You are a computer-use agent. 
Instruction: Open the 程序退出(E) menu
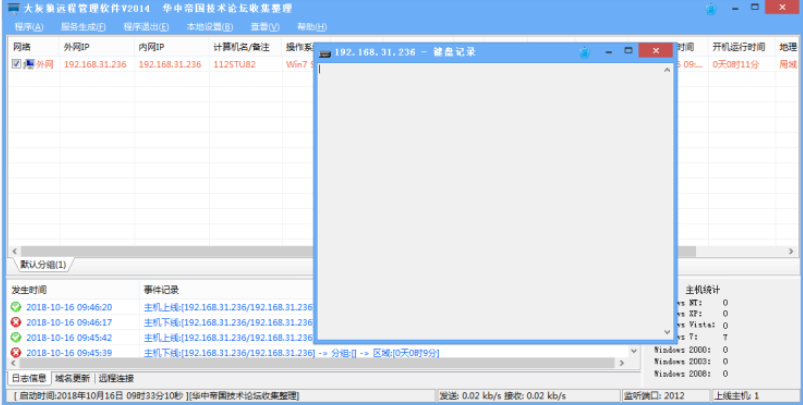146,27
